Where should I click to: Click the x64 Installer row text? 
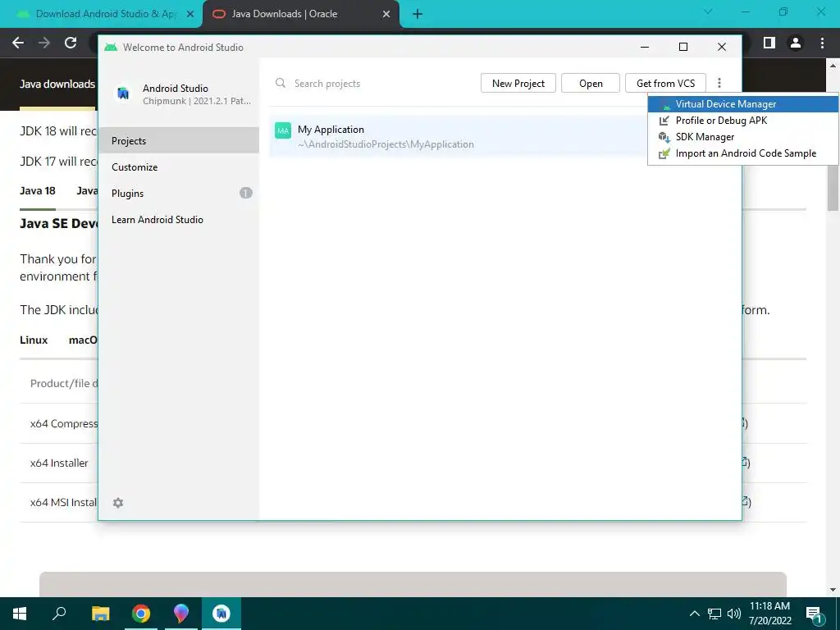click(x=59, y=463)
